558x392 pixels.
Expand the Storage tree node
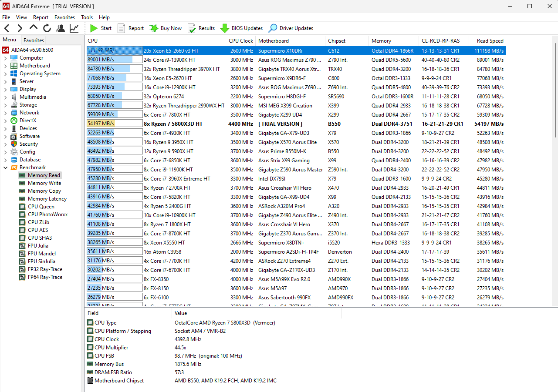tap(5, 105)
